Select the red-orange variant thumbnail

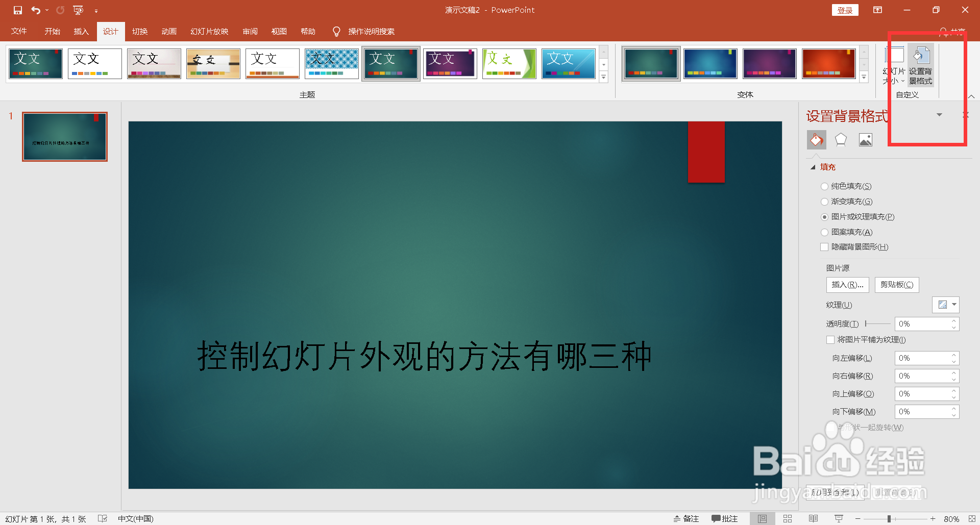pyautogui.click(x=829, y=64)
